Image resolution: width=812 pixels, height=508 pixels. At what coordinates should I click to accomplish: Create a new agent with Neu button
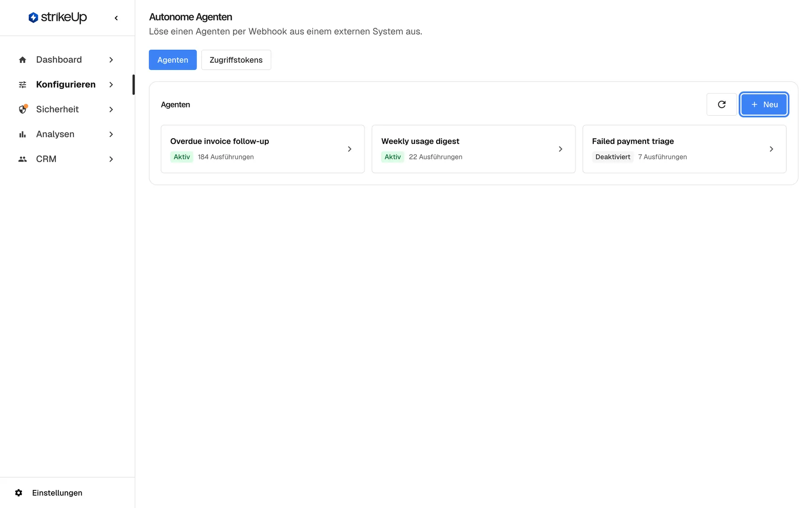point(764,104)
